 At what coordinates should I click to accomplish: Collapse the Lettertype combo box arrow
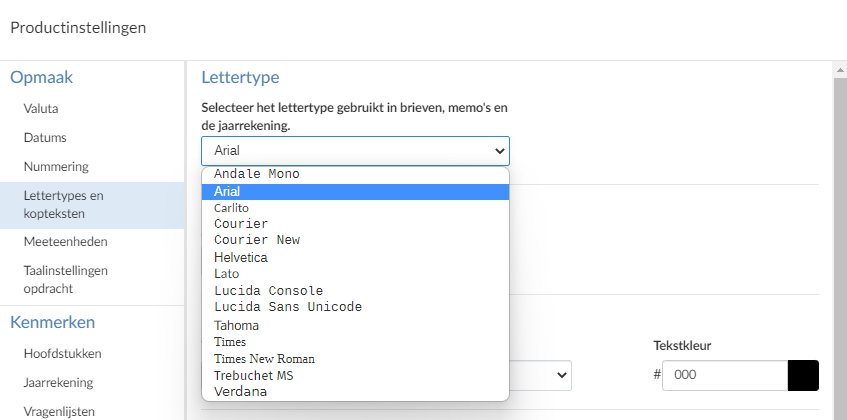click(x=500, y=151)
